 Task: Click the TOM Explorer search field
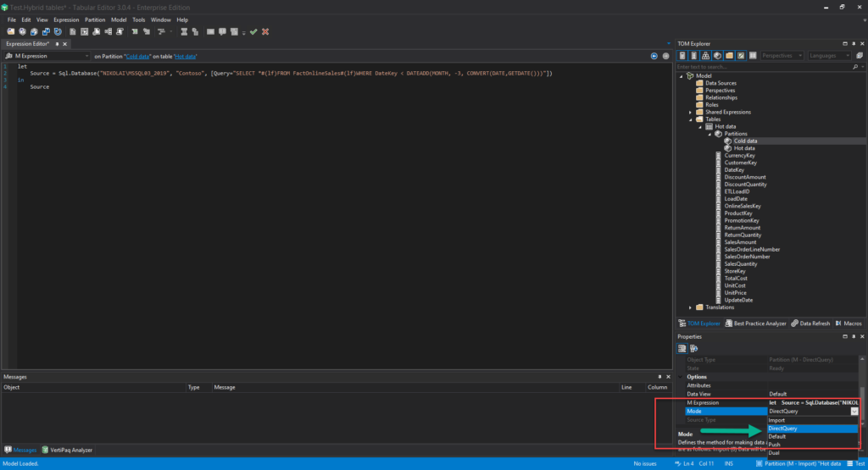(x=764, y=67)
